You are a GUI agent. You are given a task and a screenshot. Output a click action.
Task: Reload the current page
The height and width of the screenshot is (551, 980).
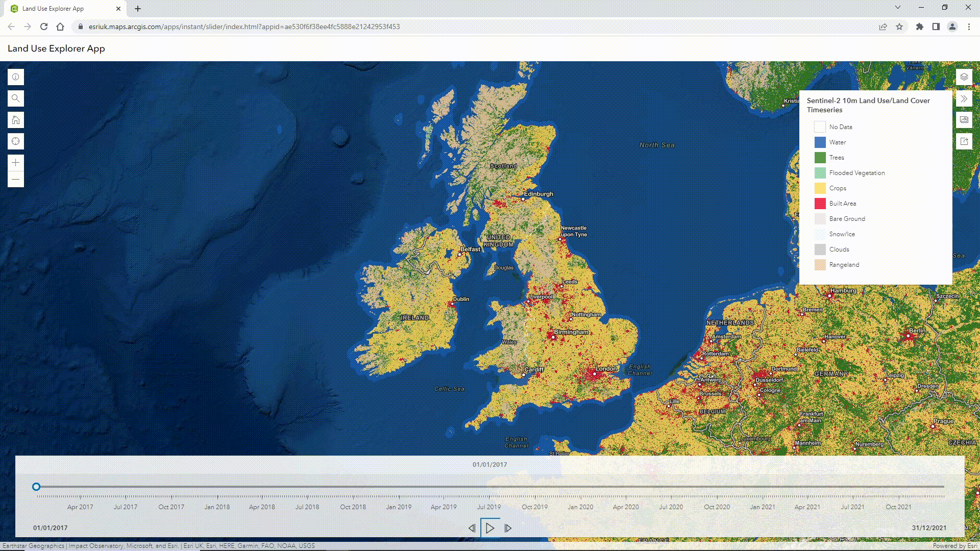44,27
